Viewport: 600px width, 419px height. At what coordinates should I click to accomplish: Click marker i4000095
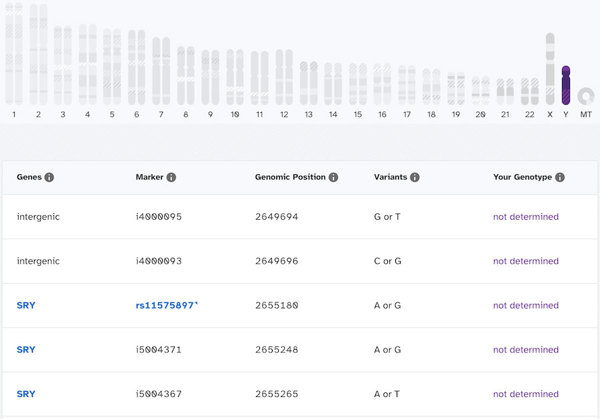159,217
